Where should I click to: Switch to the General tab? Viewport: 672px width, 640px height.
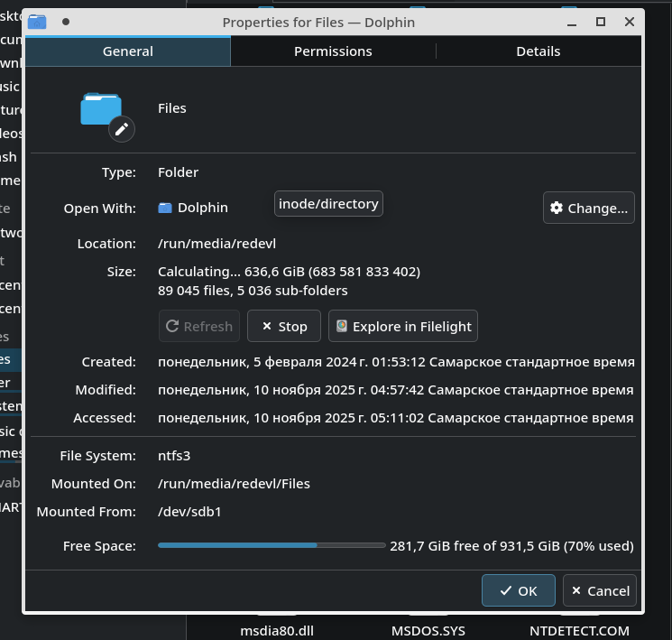pyautogui.click(x=128, y=51)
